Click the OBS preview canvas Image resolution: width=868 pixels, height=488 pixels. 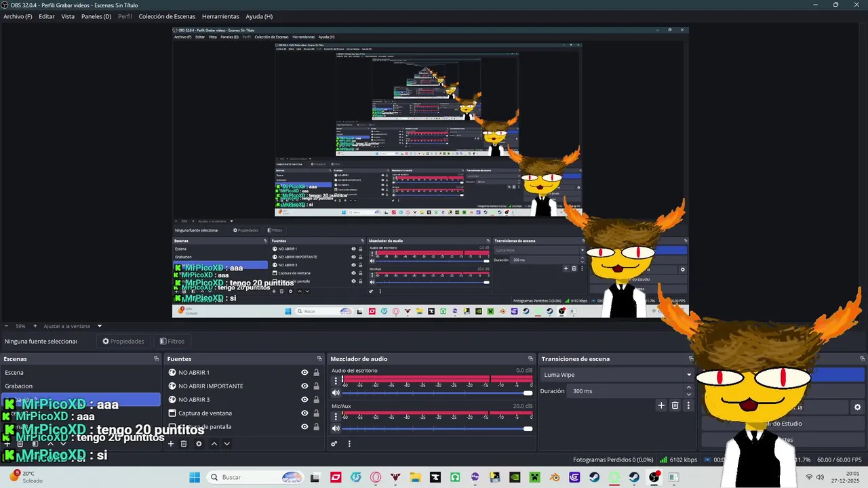pos(430,172)
